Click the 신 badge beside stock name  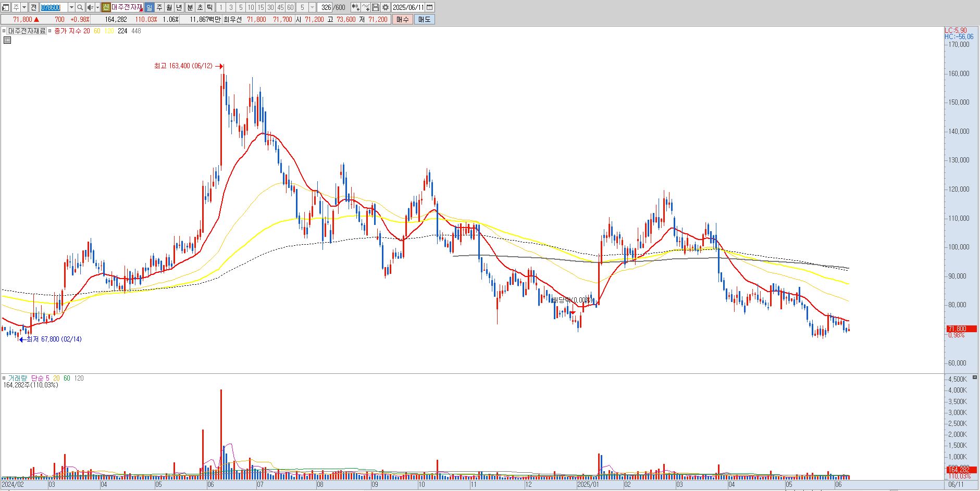(106, 7)
